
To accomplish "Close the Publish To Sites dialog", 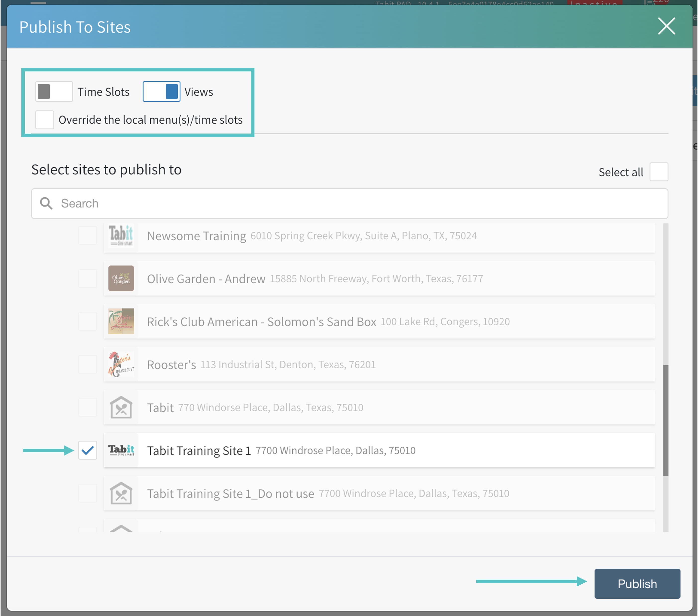I will tap(666, 26).
